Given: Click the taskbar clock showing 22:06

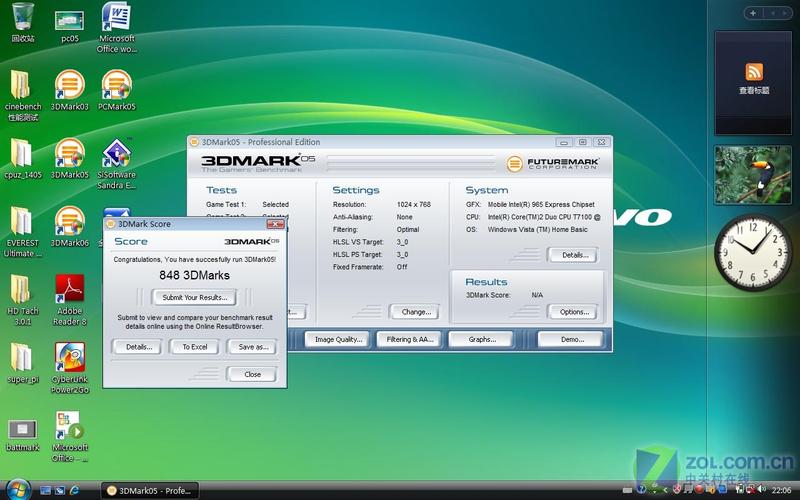Looking at the screenshot, I should 782,490.
